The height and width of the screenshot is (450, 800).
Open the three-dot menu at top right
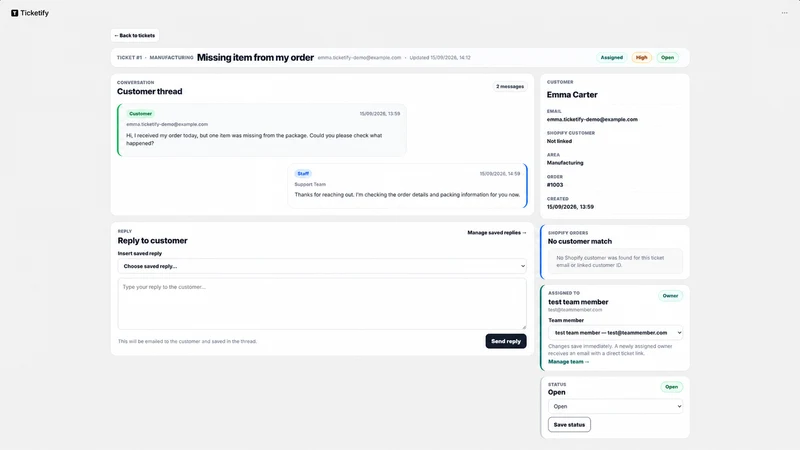click(x=784, y=13)
